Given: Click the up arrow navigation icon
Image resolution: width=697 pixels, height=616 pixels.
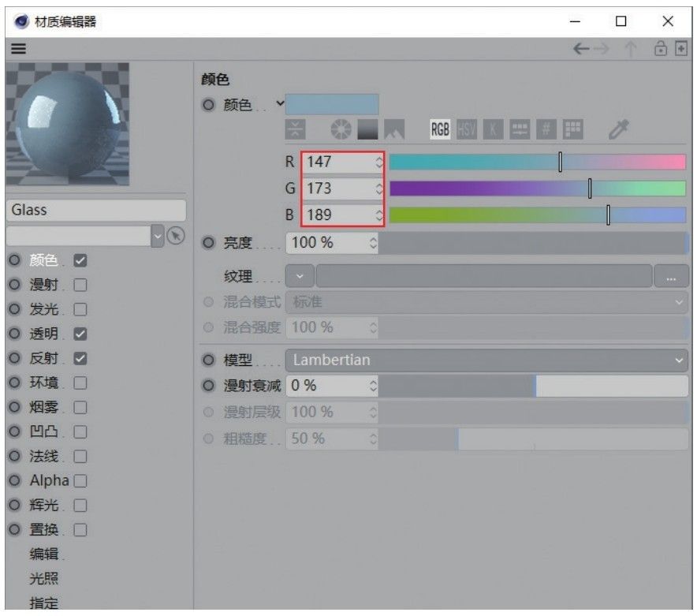Looking at the screenshot, I should 630,48.
